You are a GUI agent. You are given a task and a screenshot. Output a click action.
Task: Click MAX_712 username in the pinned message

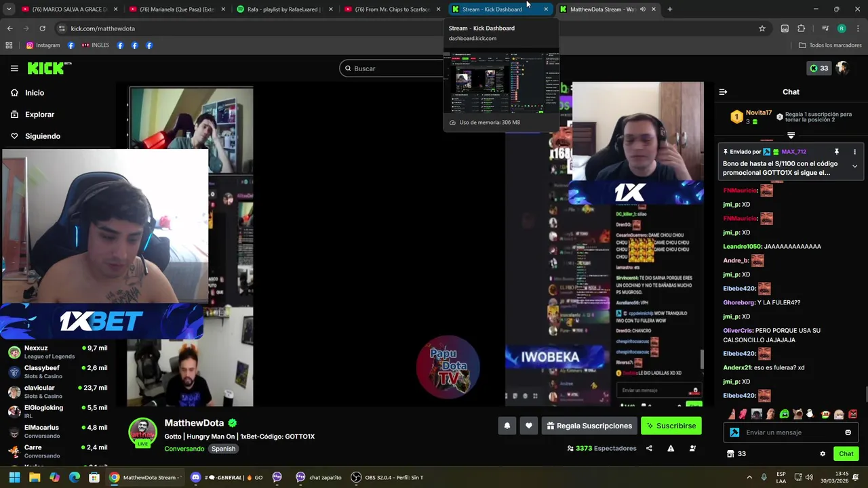(793, 152)
